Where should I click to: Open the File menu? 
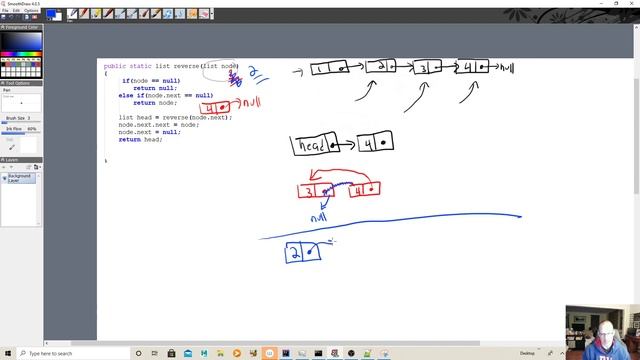click(x=5, y=10)
